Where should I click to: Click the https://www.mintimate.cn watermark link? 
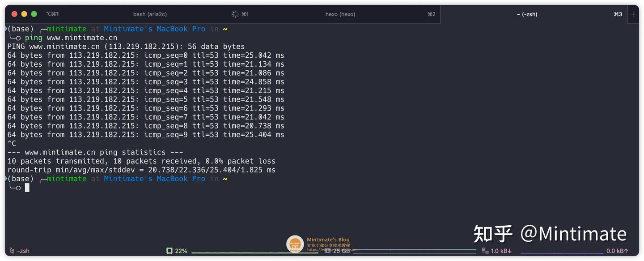[x=331, y=249]
